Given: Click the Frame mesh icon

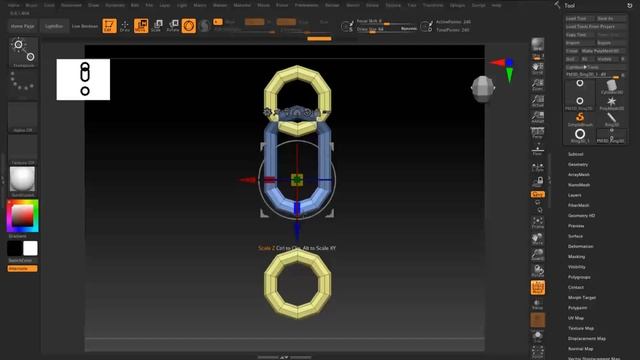Looking at the screenshot, I should pyautogui.click(x=538, y=223).
